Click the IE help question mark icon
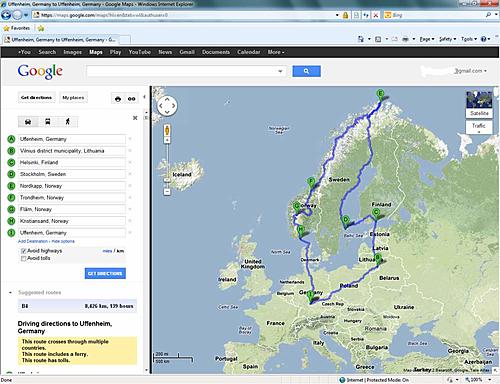 coord(484,39)
